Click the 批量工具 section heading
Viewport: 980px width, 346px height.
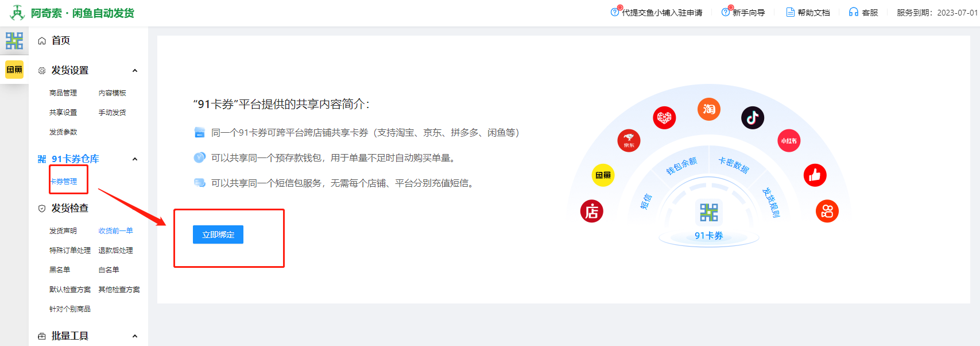[70, 336]
